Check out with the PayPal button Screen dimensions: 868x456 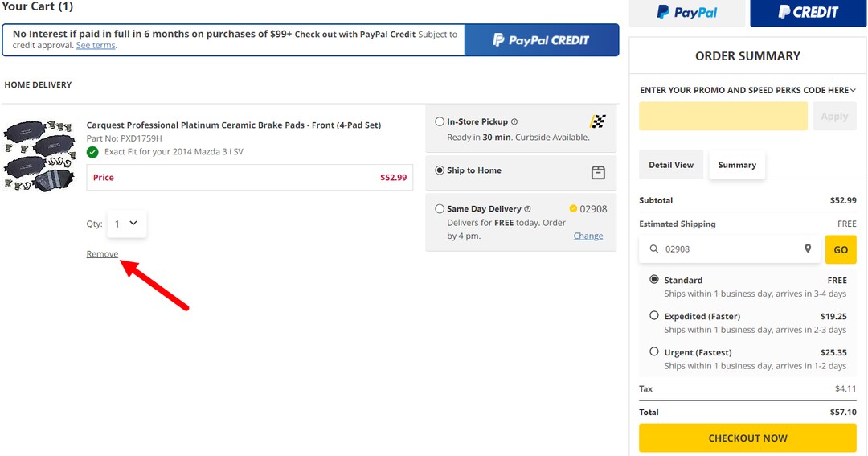[x=687, y=12]
